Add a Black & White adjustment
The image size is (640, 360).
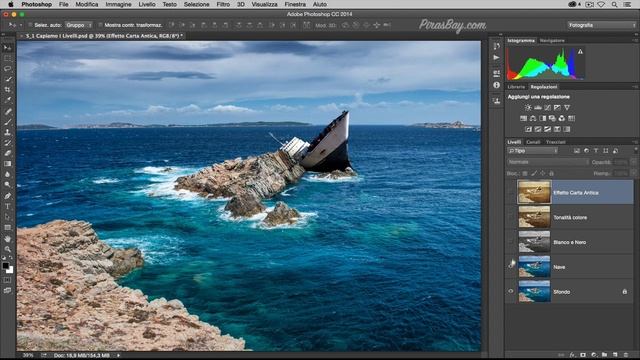click(x=543, y=118)
